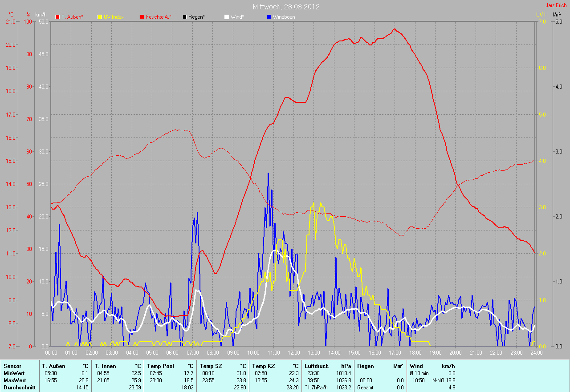Click the 'Wind' column header in table
Screen dimensions: 570x392
coord(416,366)
